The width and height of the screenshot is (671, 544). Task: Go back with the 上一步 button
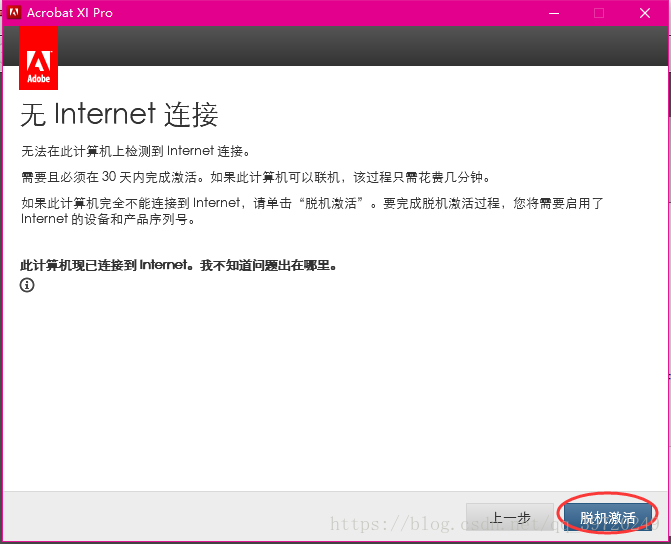point(510,518)
